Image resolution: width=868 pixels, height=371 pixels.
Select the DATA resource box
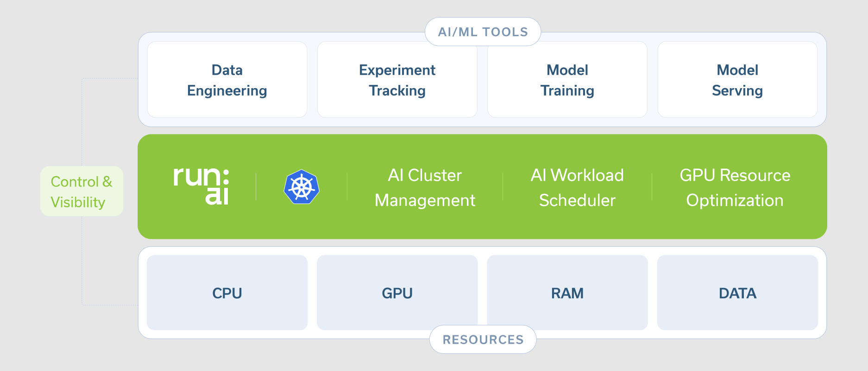(x=737, y=293)
